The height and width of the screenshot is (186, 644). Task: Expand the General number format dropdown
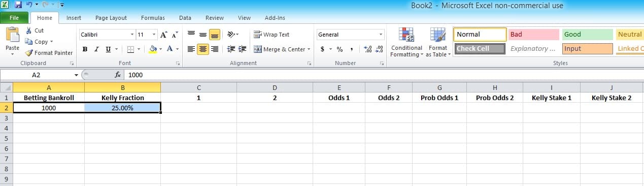[381, 35]
